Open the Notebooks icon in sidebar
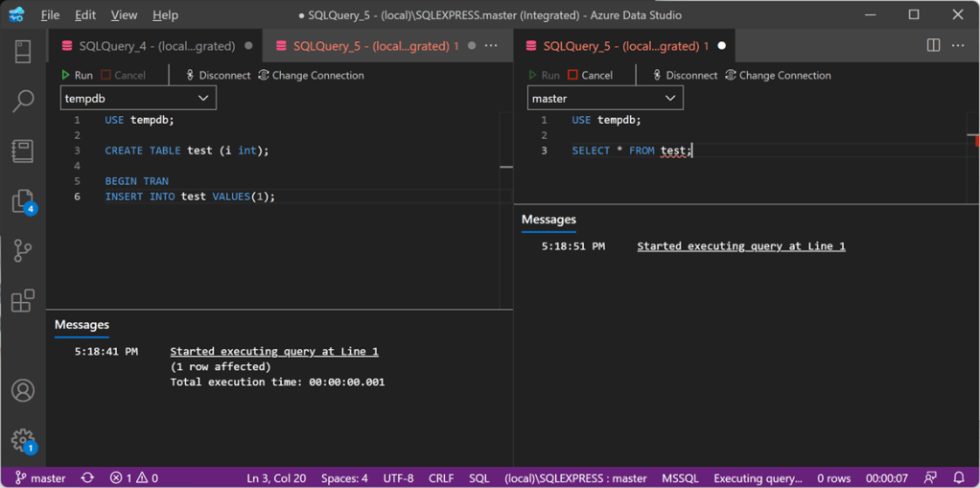Image resolution: width=980 pixels, height=488 pixels. (23, 151)
